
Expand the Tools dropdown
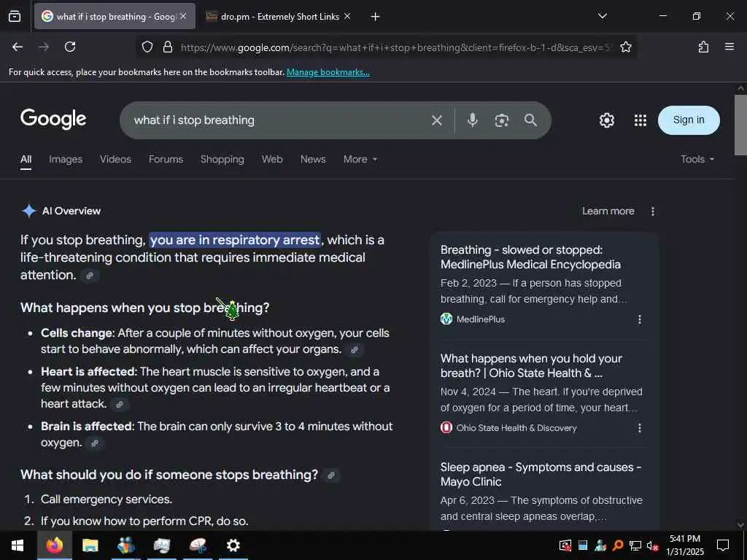pyautogui.click(x=697, y=159)
